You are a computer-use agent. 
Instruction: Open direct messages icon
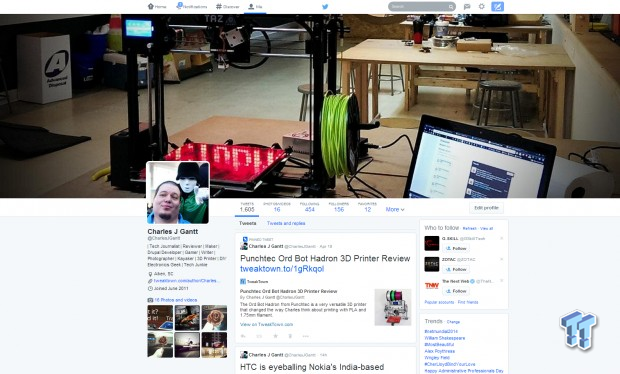pos(467,6)
